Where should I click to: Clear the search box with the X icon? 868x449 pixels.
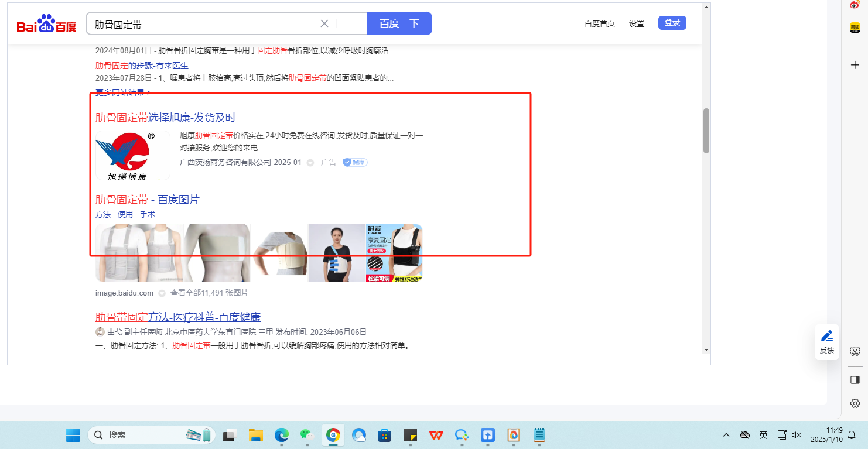[x=324, y=23]
